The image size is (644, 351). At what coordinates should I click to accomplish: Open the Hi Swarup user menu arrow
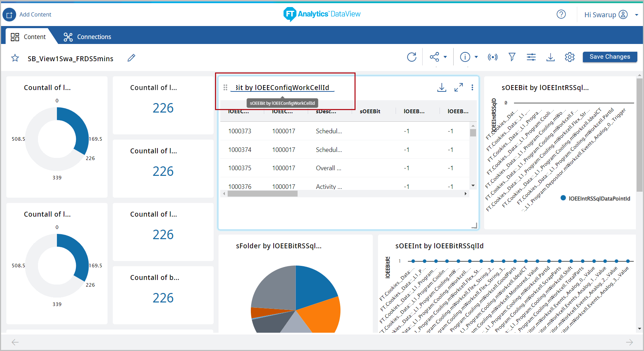pos(636,15)
